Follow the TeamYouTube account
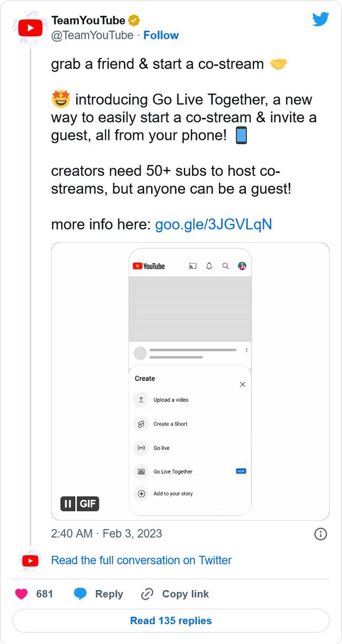342x644 pixels. (161, 35)
